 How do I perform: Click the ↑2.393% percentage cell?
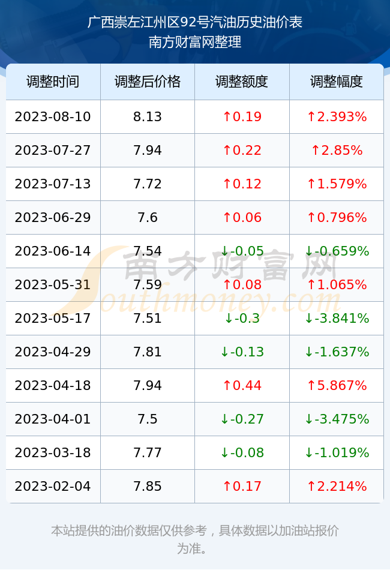coord(337,116)
